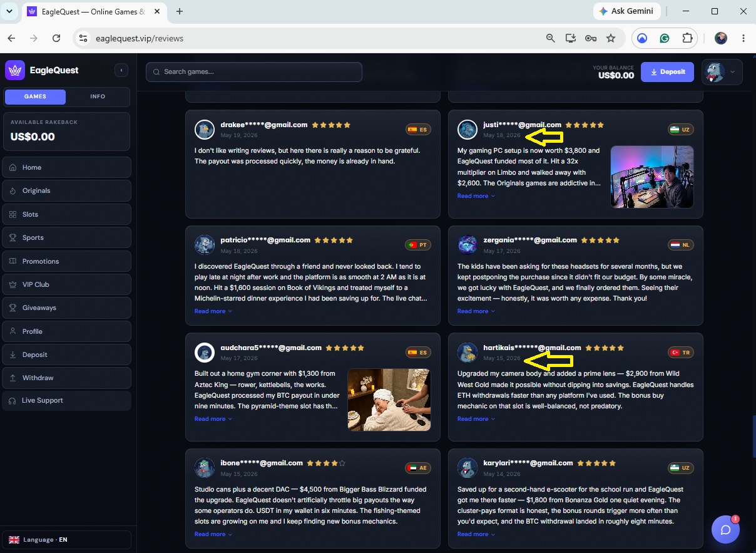Expand Read more on patricio review
This screenshot has height=553, width=756.
pos(213,311)
